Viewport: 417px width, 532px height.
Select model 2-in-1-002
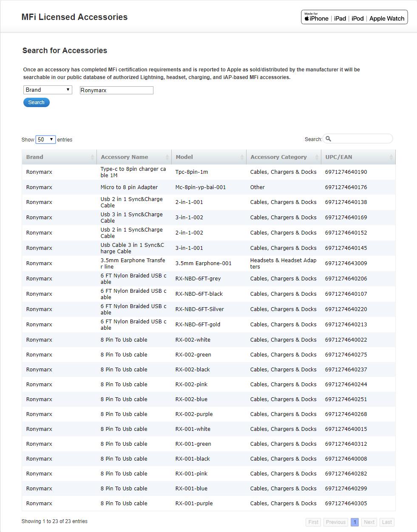click(x=189, y=233)
